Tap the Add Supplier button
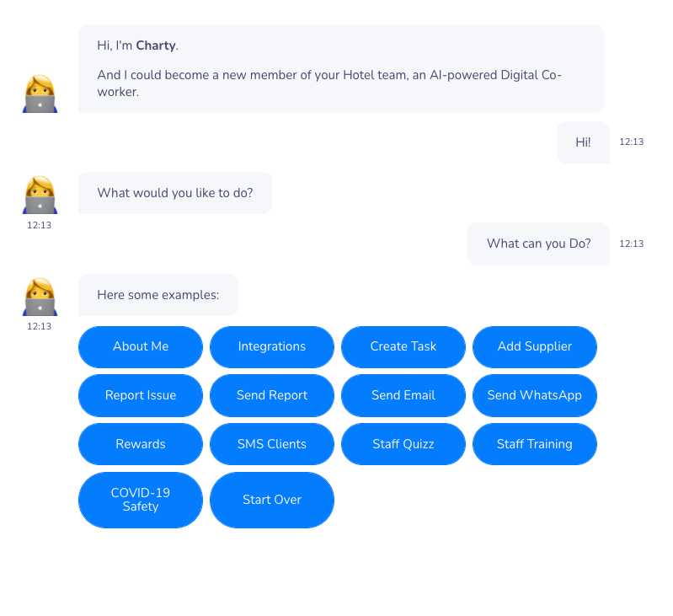 point(534,347)
